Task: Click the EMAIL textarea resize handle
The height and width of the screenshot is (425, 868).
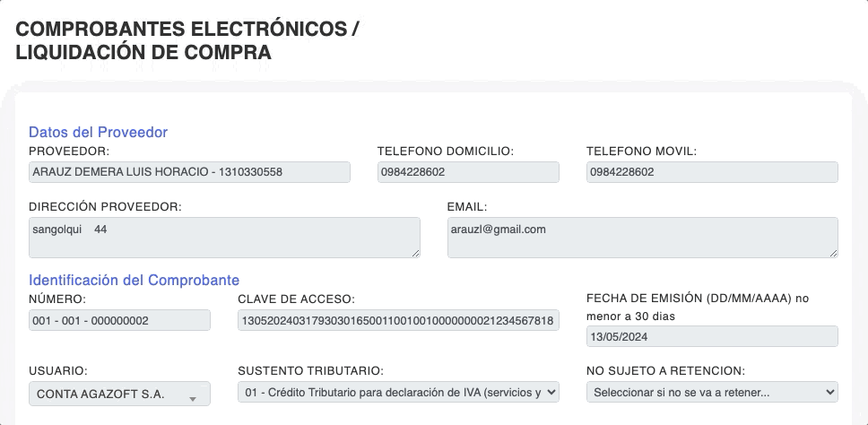Action: tap(833, 254)
